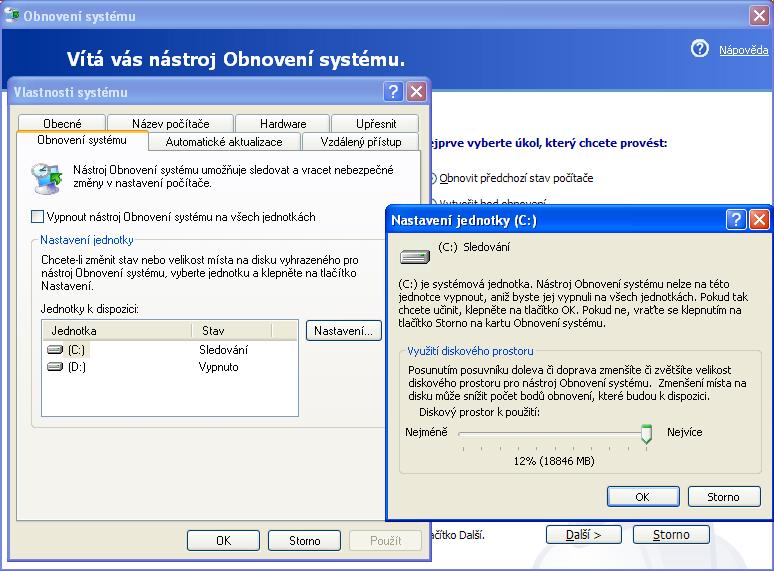Click the disk space slider thumb
This screenshot has width=774, height=571.
[646, 434]
